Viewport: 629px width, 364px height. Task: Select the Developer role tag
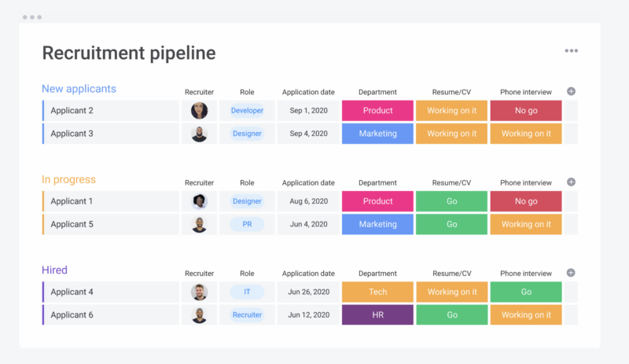247,111
